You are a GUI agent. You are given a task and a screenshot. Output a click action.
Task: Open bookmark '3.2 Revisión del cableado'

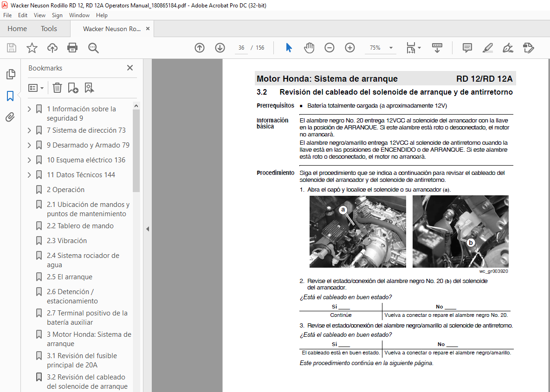click(87, 382)
